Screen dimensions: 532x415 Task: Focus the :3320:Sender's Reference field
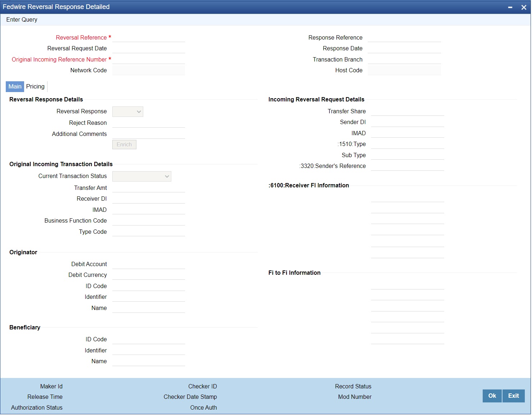(x=407, y=166)
